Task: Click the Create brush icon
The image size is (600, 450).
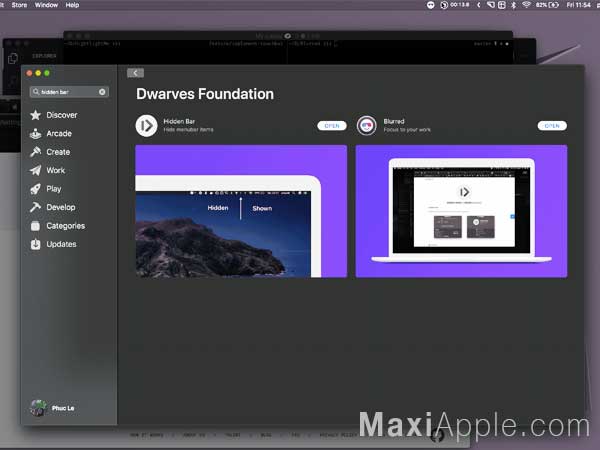Action: [x=36, y=152]
